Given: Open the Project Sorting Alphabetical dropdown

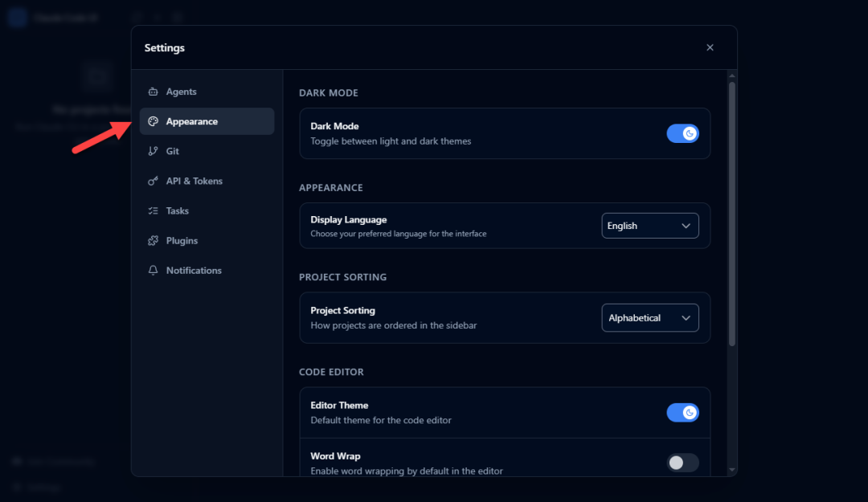Looking at the screenshot, I should tap(649, 318).
